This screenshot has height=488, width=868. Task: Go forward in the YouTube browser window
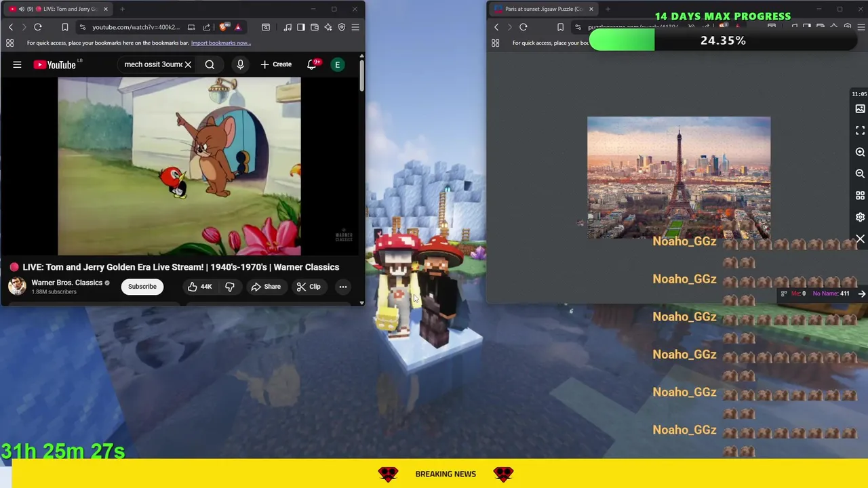coord(24,27)
